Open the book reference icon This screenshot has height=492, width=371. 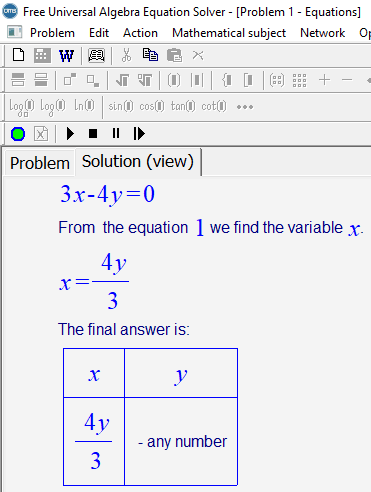[x=96, y=55]
